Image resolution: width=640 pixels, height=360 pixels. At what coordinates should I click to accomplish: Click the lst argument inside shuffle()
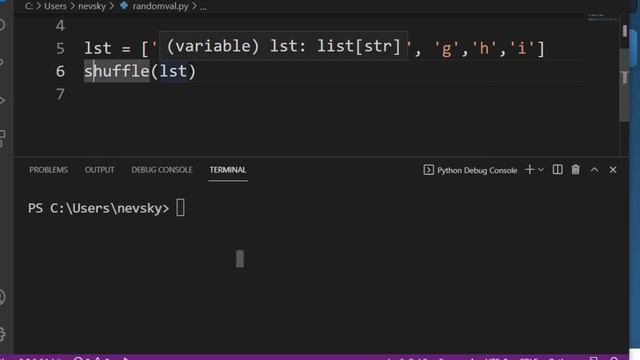point(173,71)
